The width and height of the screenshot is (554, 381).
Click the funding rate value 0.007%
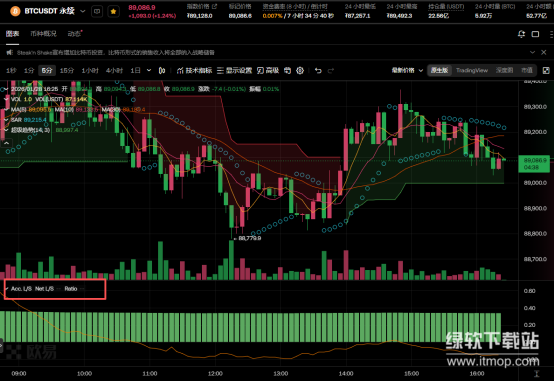click(272, 16)
